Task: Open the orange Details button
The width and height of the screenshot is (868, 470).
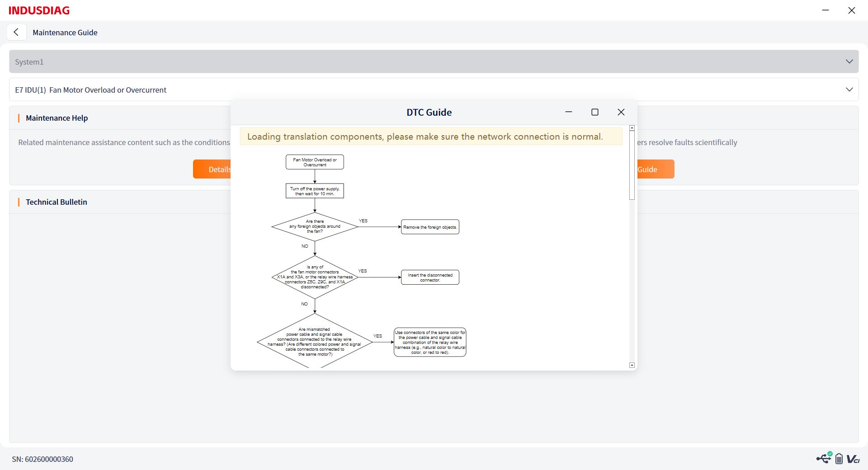Action: 212,169
